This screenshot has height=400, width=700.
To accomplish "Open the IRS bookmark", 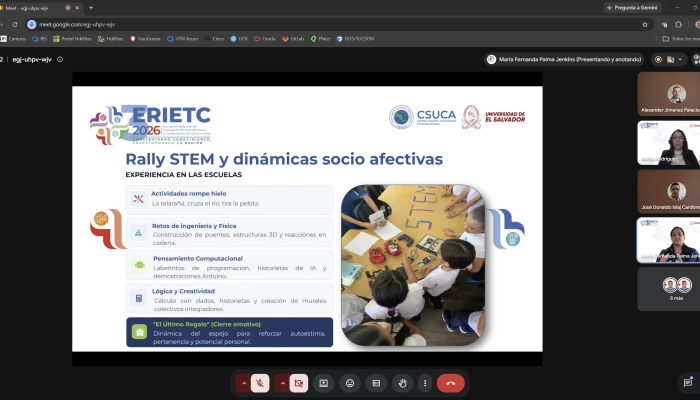I will [39, 39].
